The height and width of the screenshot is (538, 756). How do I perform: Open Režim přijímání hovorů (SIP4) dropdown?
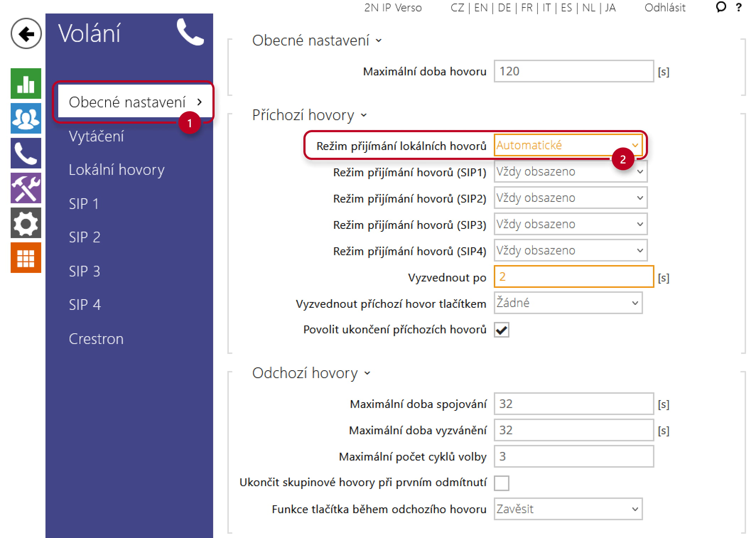(x=571, y=251)
